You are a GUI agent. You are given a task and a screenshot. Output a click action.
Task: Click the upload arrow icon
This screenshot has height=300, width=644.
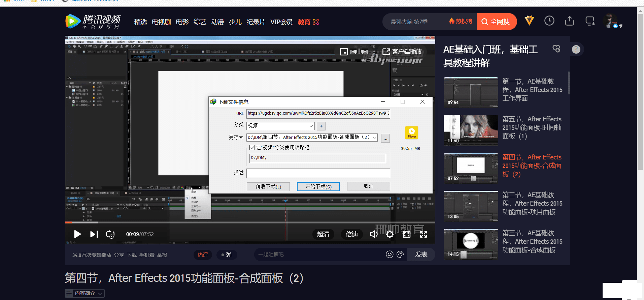click(x=570, y=21)
